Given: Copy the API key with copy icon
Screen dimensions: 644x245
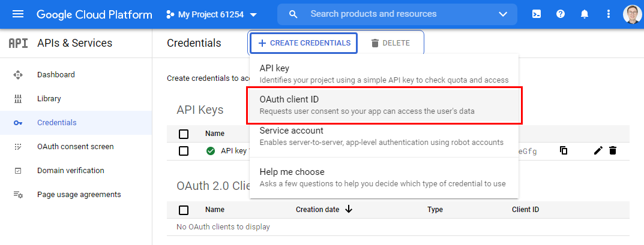Looking at the screenshot, I should [x=564, y=150].
